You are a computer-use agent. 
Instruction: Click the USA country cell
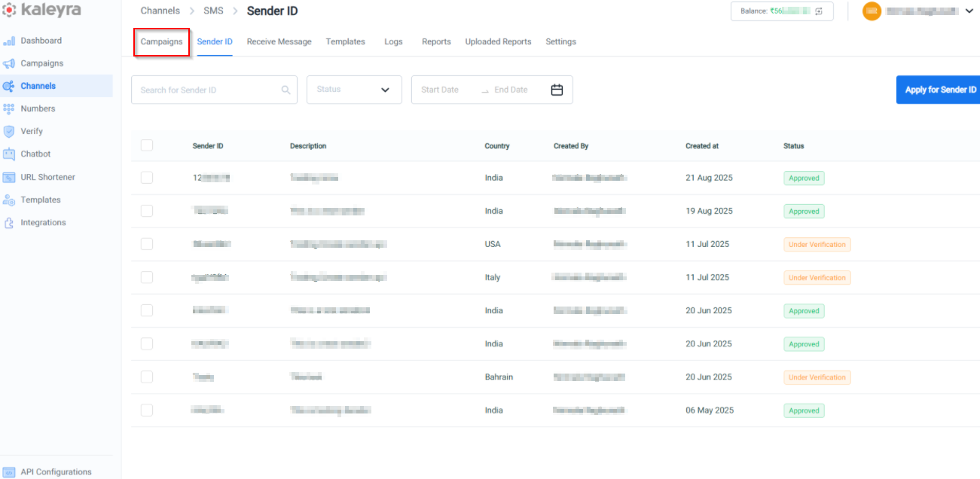pos(493,244)
